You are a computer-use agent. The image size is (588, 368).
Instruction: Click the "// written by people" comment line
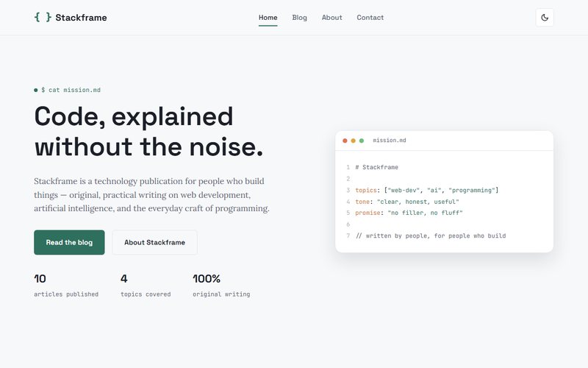(431, 236)
